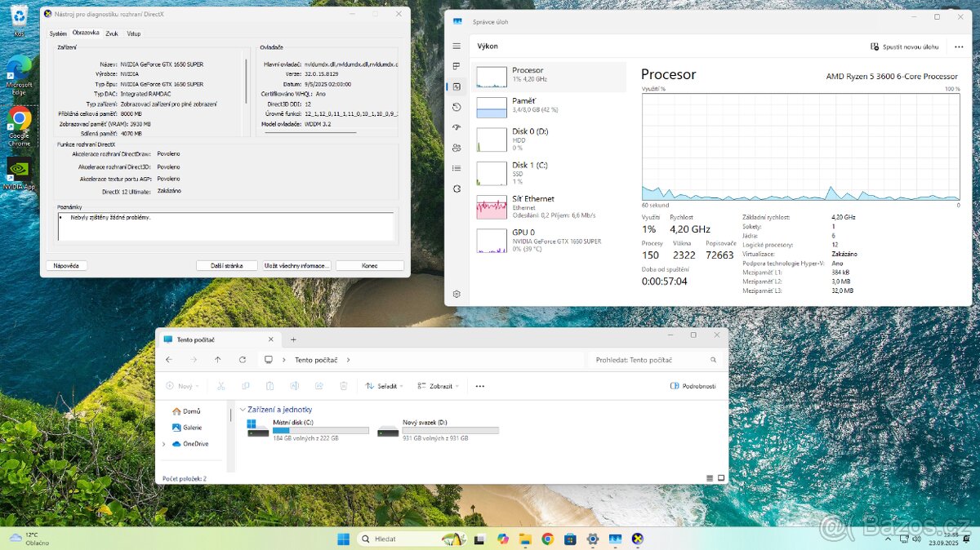
Task: Switch to the Zvuk tab in DirectX tool
Action: 110,33
